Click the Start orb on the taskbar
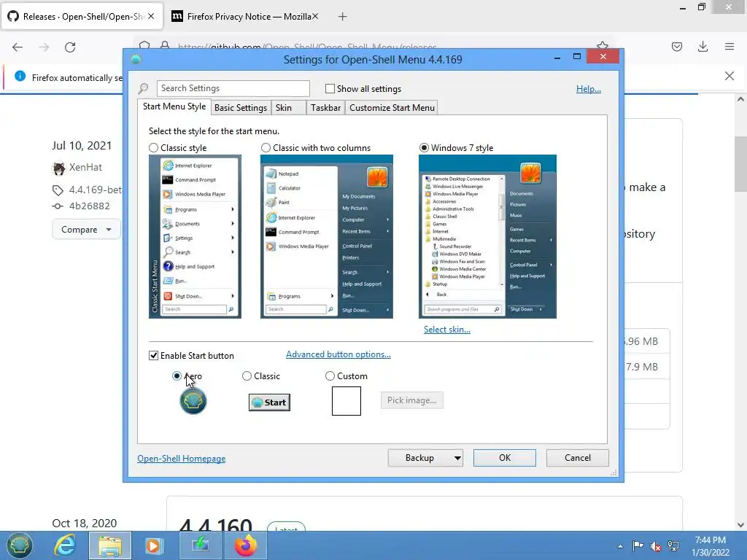The height and width of the screenshot is (560, 747). (19, 545)
